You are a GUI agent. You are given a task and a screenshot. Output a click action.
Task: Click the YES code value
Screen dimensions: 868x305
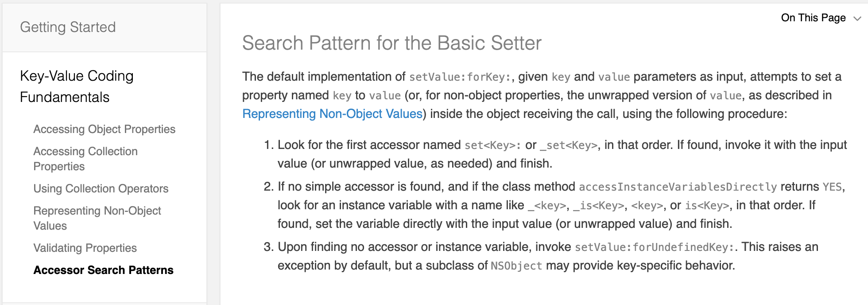pyautogui.click(x=832, y=187)
